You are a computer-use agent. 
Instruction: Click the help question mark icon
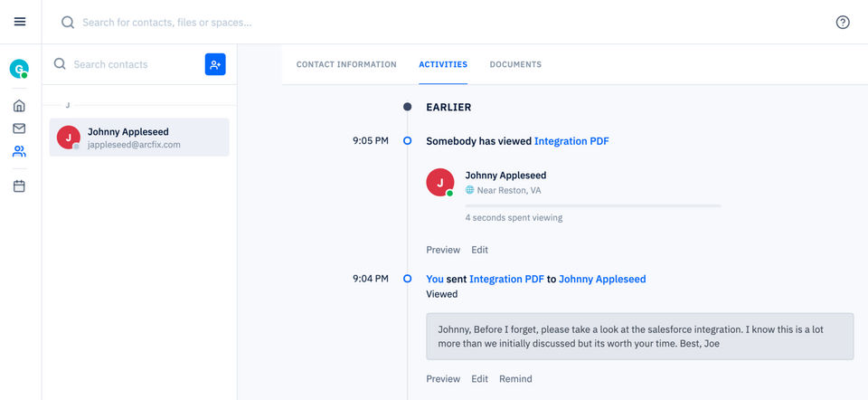843,23
